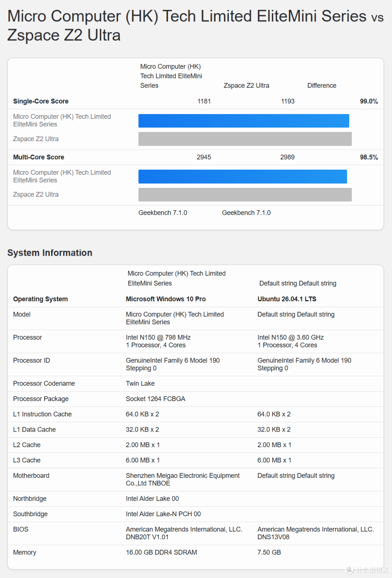Select the Socket 1264 FCBGA value
This screenshot has height=578, width=392.
point(156,399)
